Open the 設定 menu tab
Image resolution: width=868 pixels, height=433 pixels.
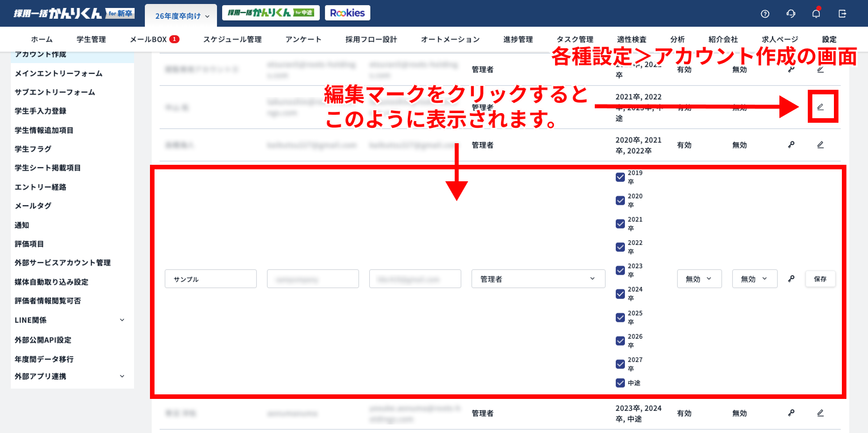click(x=828, y=39)
